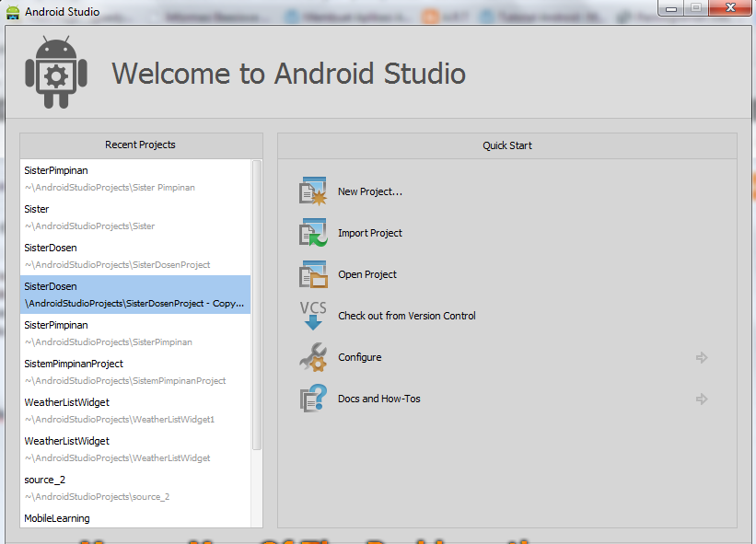Open SisterDosen at SisterDosenProject path
The image size is (756, 544).
click(135, 256)
